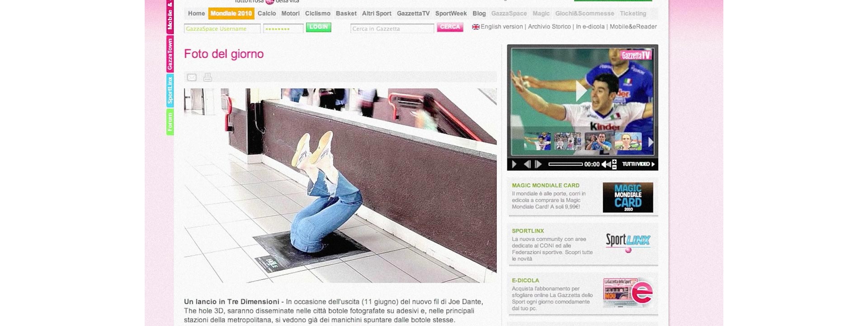Go to Motori section
Viewport: 868px width, 326px height.
coord(290,14)
